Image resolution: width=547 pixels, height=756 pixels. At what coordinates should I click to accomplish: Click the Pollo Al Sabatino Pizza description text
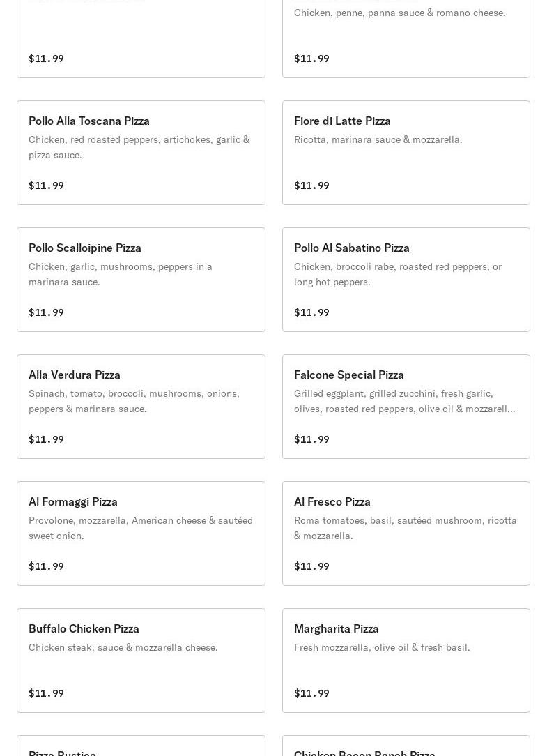point(398,274)
